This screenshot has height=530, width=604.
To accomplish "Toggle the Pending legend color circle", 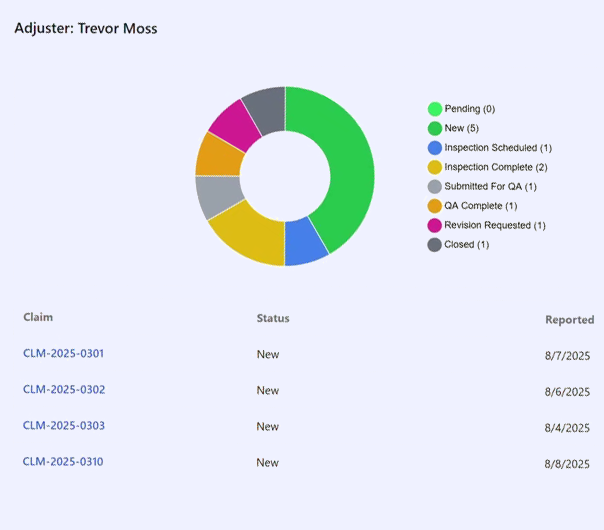I will click(434, 109).
